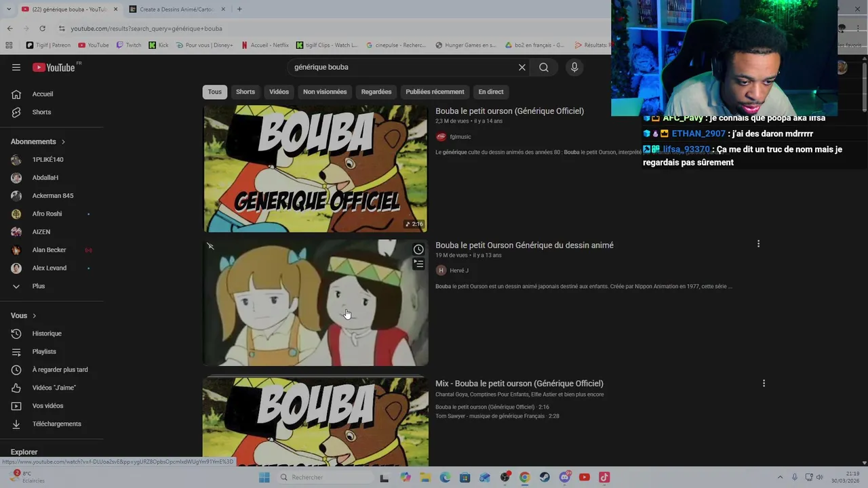Filter by En direct chip
The image size is (868, 488).
point(491,91)
